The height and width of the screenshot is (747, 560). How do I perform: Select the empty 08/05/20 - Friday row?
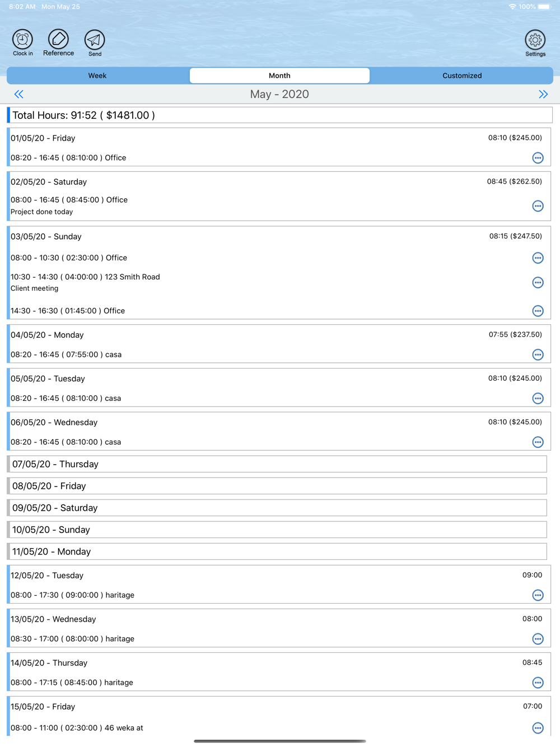pyautogui.click(x=277, y=486)
